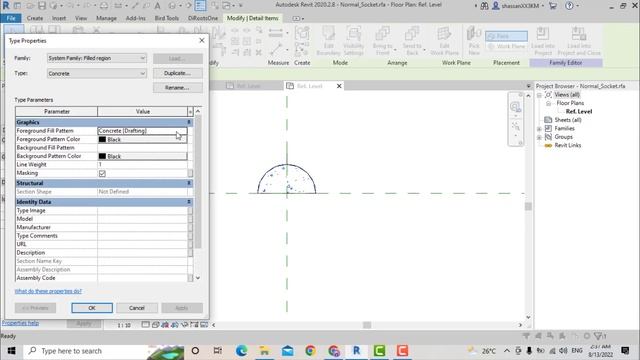Switch to the Add-Ins ribbon tab
This screenshot has height=360, width=640.
pos(136,18)
